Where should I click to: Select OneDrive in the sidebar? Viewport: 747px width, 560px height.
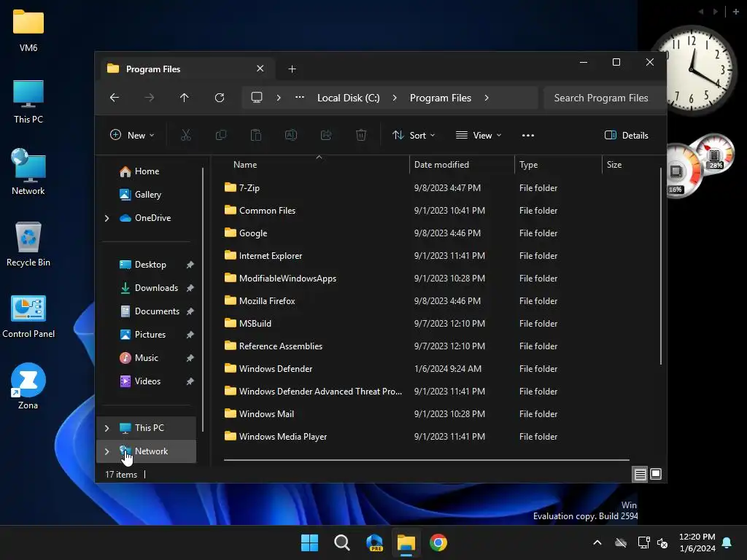[x=145, y=218]
